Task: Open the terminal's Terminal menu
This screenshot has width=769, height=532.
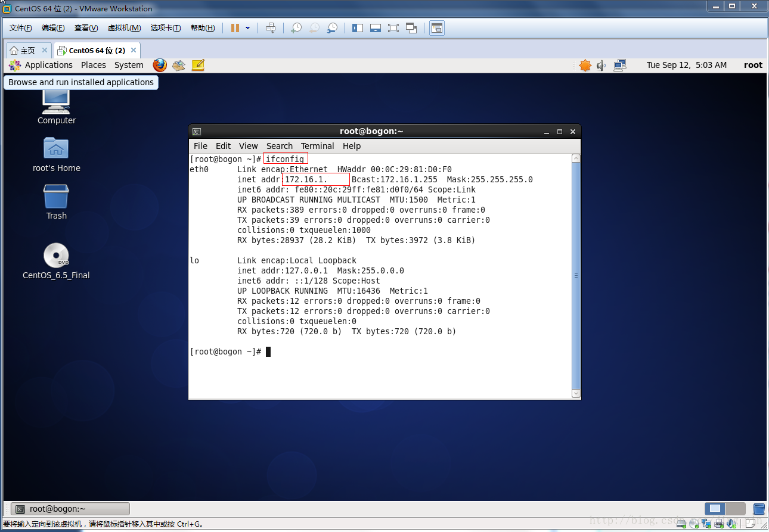Action: click(x=318, y=146)
